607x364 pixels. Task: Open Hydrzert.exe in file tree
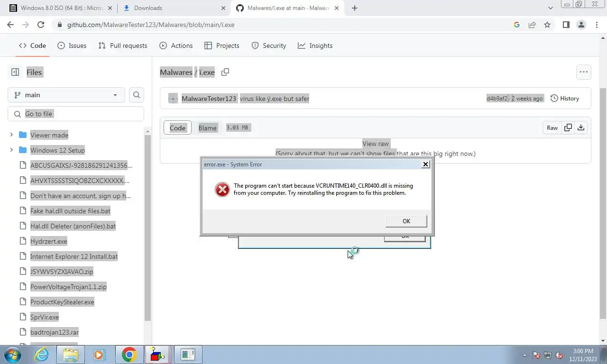(x=49, y=241)
